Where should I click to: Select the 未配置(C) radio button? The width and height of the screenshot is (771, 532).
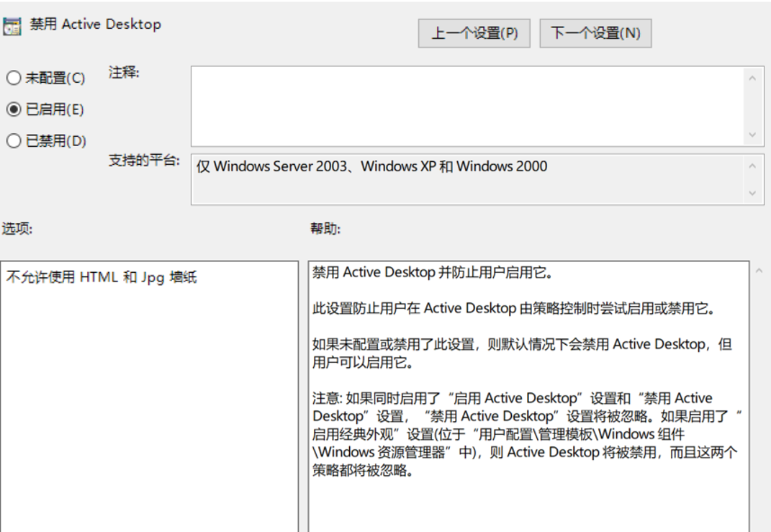click(14, 78)
